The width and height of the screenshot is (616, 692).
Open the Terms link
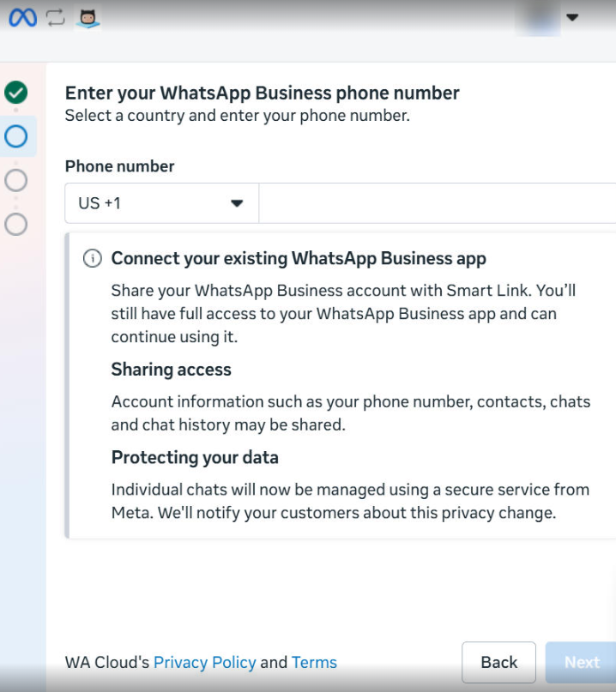(x=314, y=662)
